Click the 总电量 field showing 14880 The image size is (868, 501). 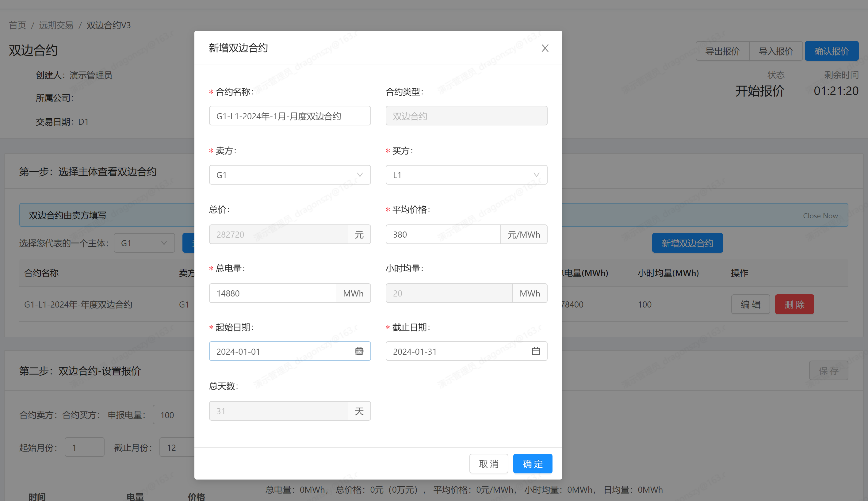[x=273, y=293]
